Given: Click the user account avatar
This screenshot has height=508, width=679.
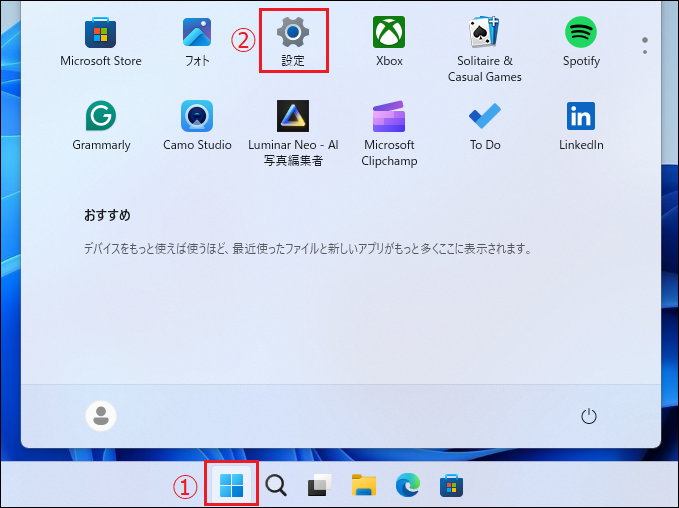Looking at the screenshot, I should (101, 416).
